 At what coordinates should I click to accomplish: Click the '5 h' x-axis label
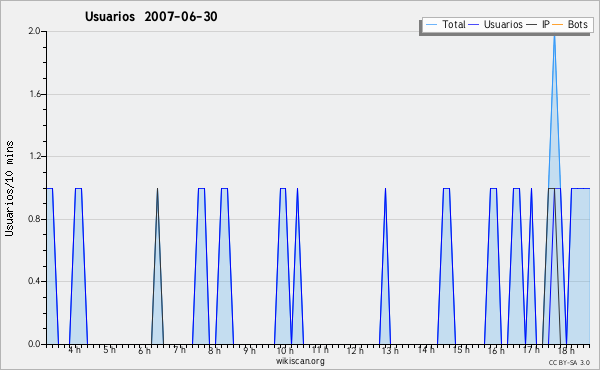click(109, 350)
